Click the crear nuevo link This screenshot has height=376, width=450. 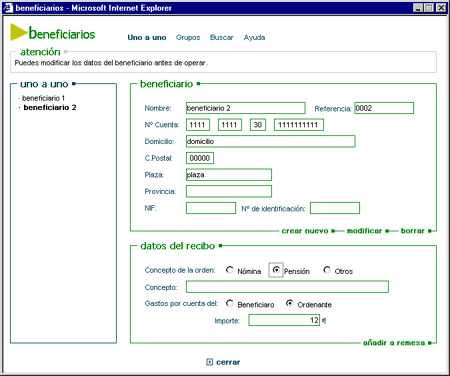[305, 231]
